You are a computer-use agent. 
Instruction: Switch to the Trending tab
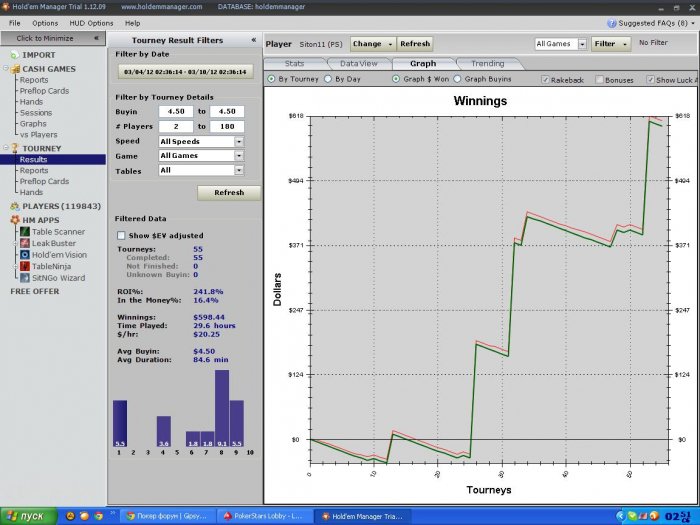(488, 63)
